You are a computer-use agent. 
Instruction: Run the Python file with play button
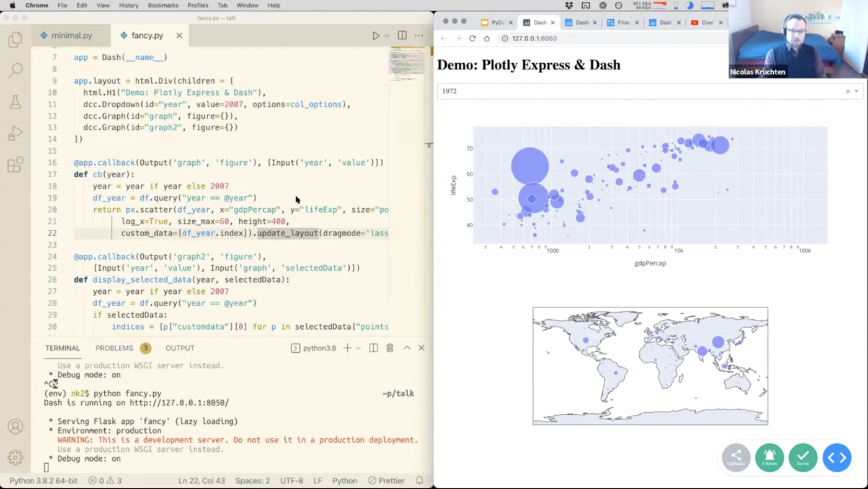[376, 35]
